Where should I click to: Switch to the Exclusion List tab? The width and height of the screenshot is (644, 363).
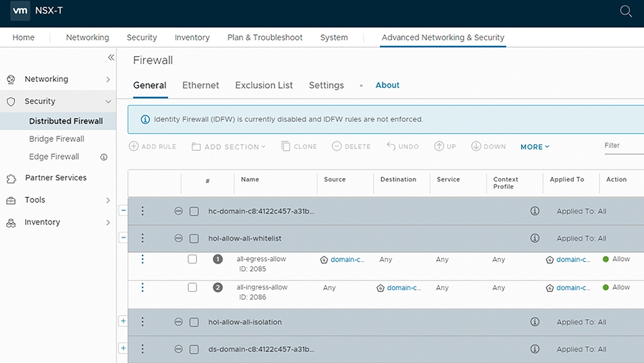pyautogui.click(x=263, y=85)
